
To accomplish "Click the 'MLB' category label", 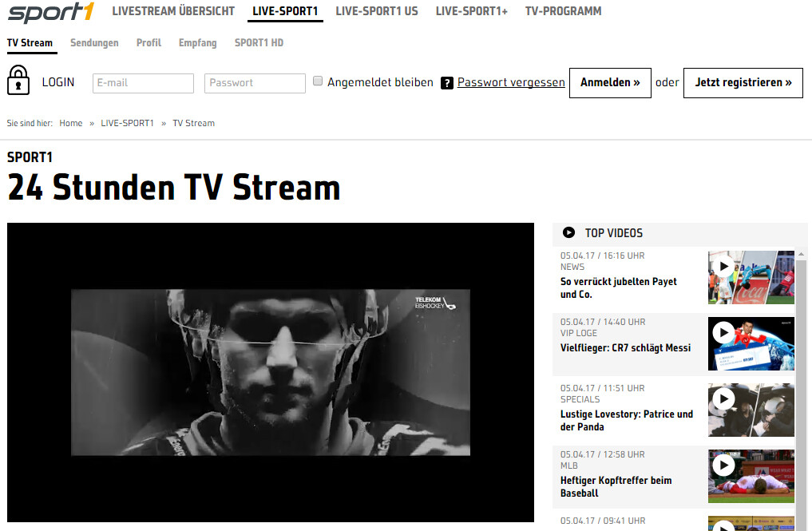I will [x=568, y=466].
